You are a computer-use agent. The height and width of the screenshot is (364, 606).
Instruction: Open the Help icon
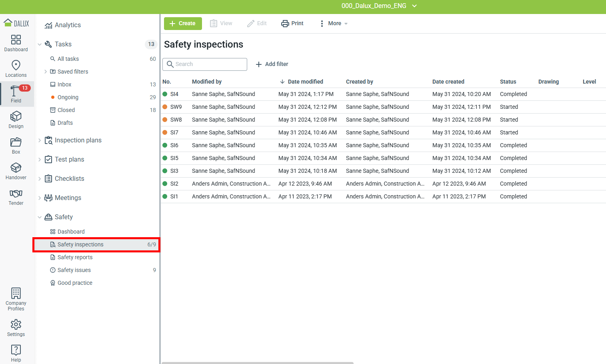(x=16, y=353)
